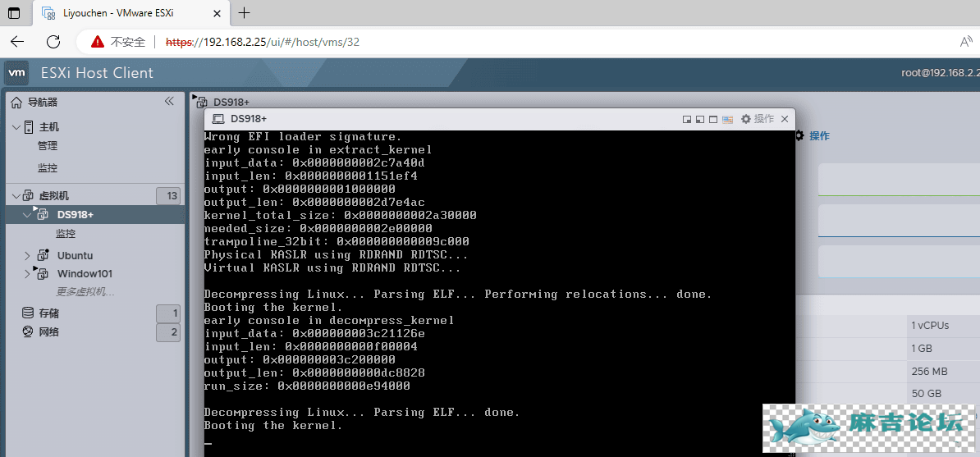Image resolution: width=980 pixels, height=457 pixels.
Task: Select DS918+ in the navigator tree
Action: coord(75,214)
